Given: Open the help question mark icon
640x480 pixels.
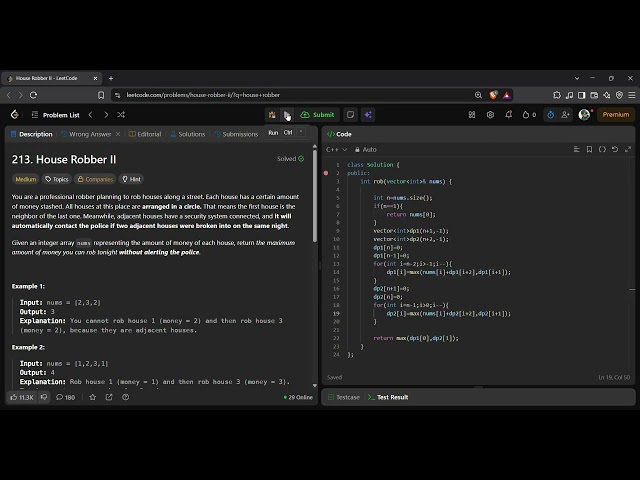Looking at the screenshot, I should point(126,397).
